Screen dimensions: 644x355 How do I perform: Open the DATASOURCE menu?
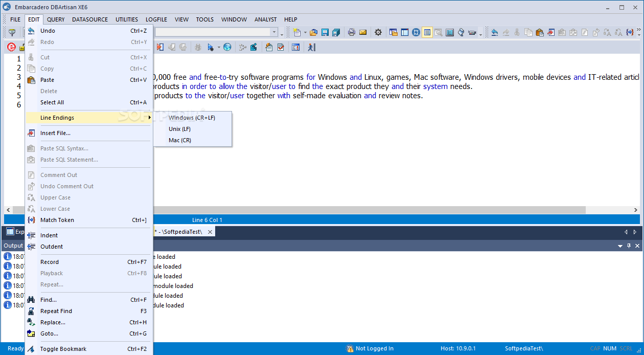[90, 19]
